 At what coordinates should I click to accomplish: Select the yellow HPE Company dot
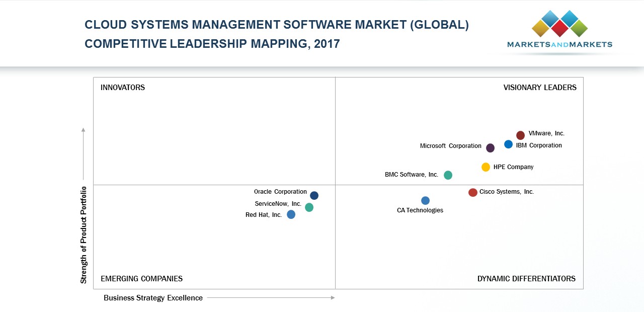click(486, 167)
